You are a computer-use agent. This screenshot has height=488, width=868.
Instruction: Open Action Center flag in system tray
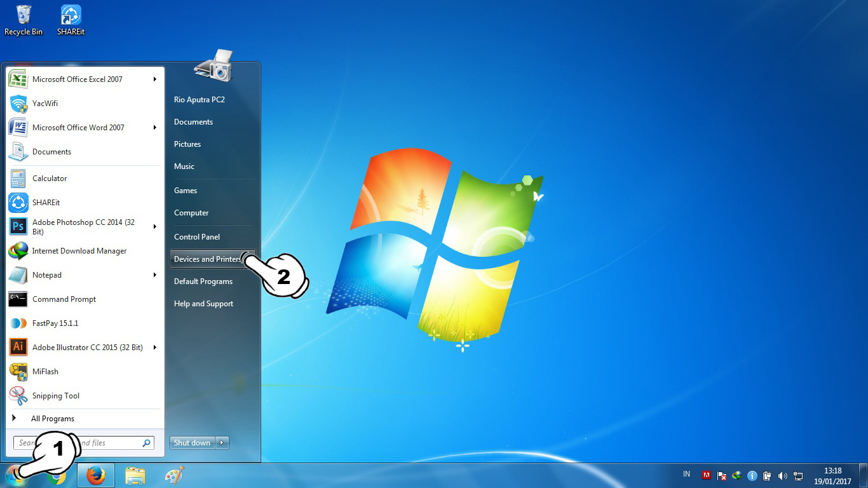click(721, 475)
